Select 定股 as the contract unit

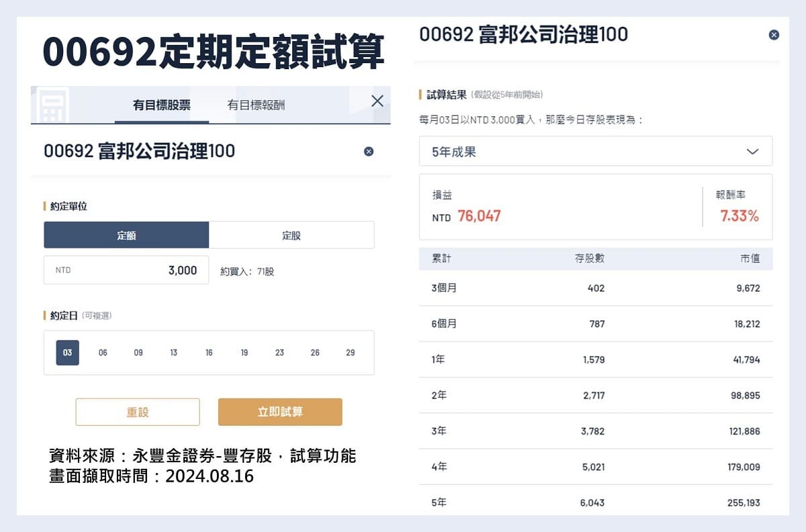click(292, 234)
